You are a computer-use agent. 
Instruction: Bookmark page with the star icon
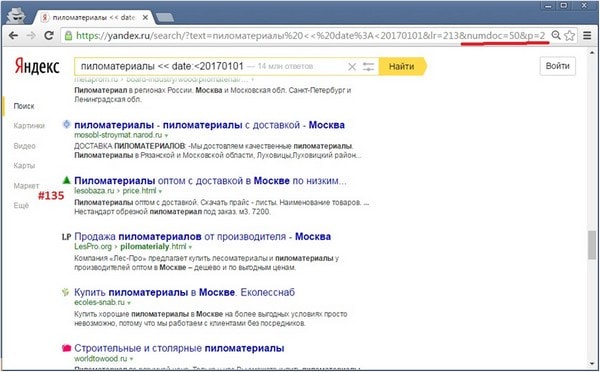pos(569,36)
